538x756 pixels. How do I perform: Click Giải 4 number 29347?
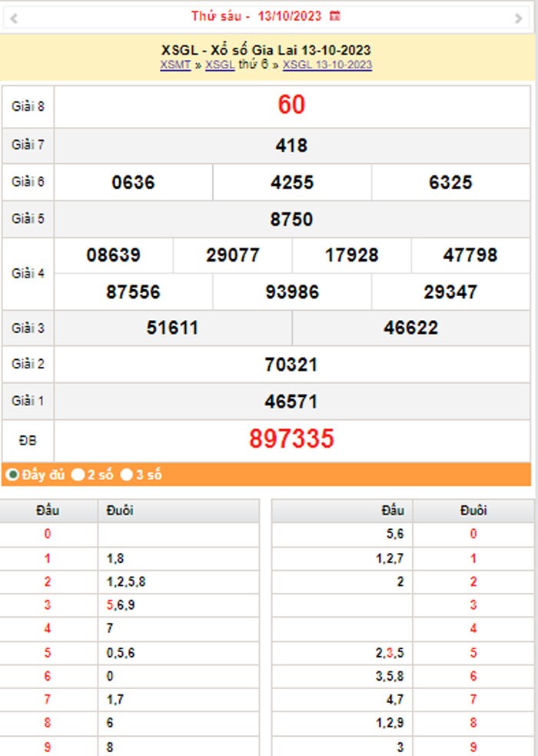click(450, 292)
